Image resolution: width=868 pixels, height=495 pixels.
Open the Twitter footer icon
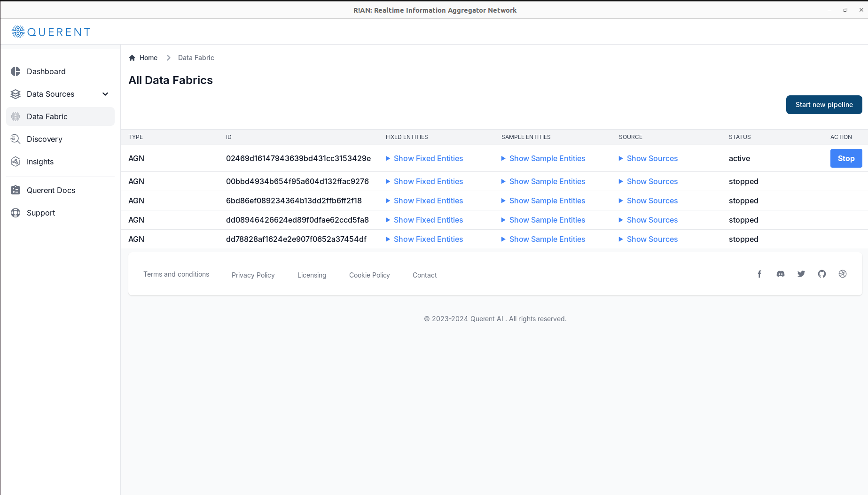pos(801,274)
